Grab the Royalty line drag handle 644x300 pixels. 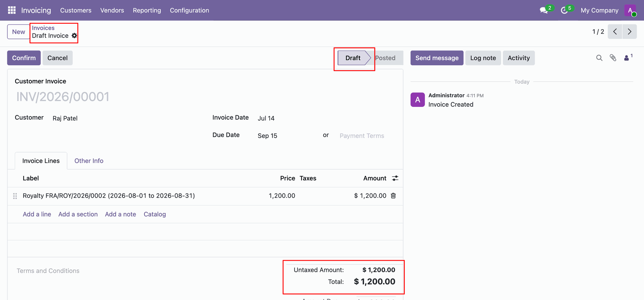(x=15, y=196)
